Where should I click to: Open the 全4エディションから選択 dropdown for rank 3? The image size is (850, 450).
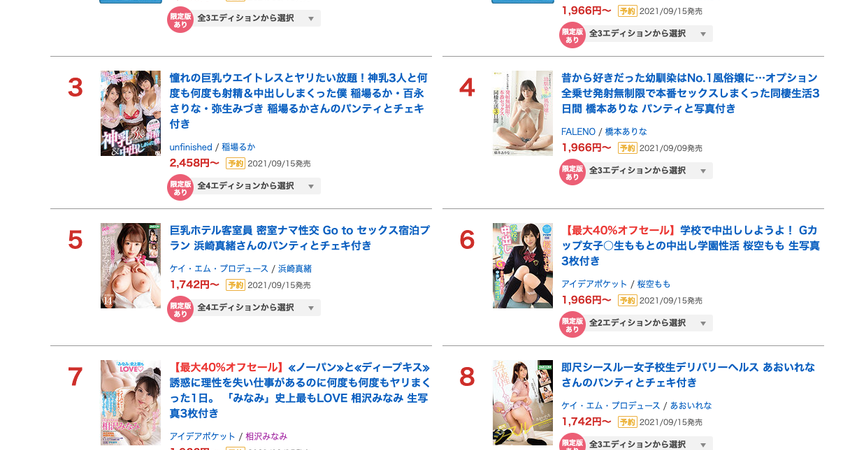[257, 186]
